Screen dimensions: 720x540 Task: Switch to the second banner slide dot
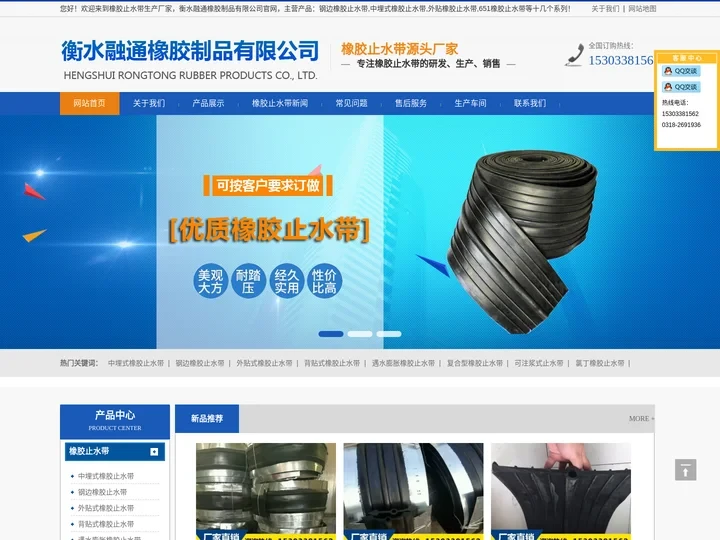pos(360,334)
